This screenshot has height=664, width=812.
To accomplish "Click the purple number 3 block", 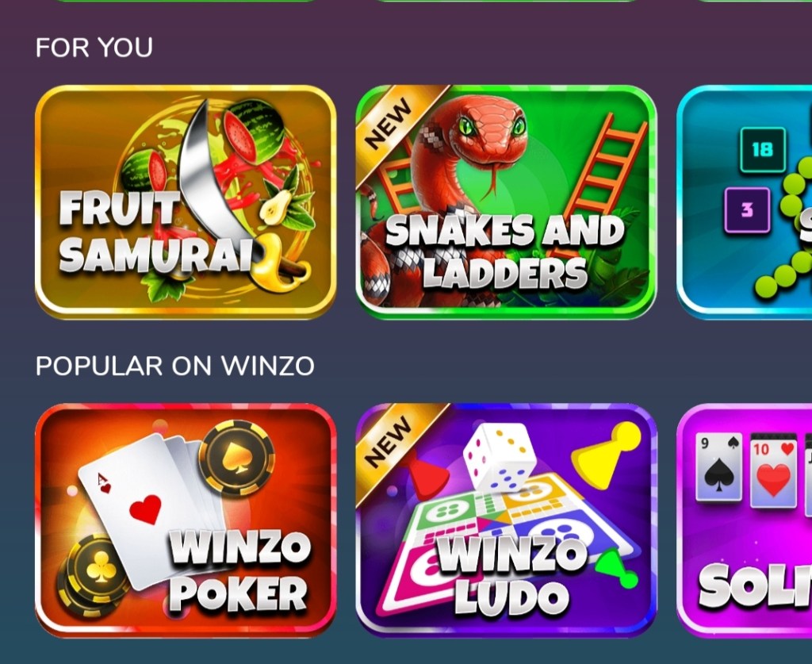I will point(747,209).
